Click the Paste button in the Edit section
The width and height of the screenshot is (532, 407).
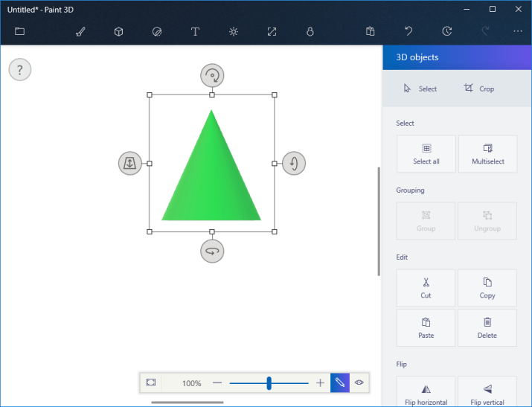pos(426,327)
